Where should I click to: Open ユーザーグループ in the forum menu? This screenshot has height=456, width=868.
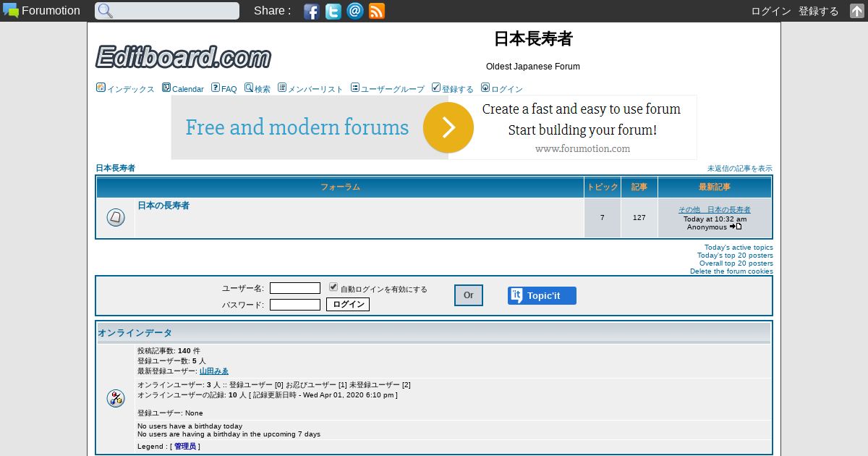[393, 89]
